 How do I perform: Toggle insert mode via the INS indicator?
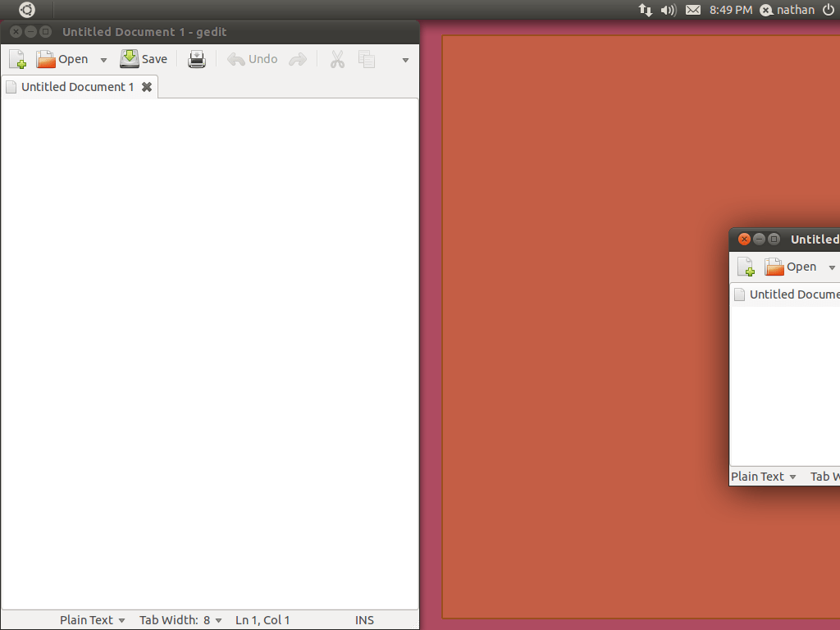363,619
